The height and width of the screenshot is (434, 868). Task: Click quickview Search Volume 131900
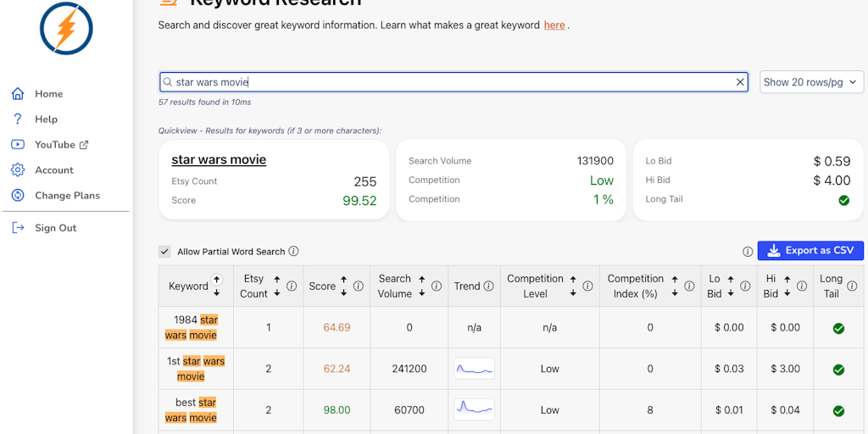click(595, 161)
